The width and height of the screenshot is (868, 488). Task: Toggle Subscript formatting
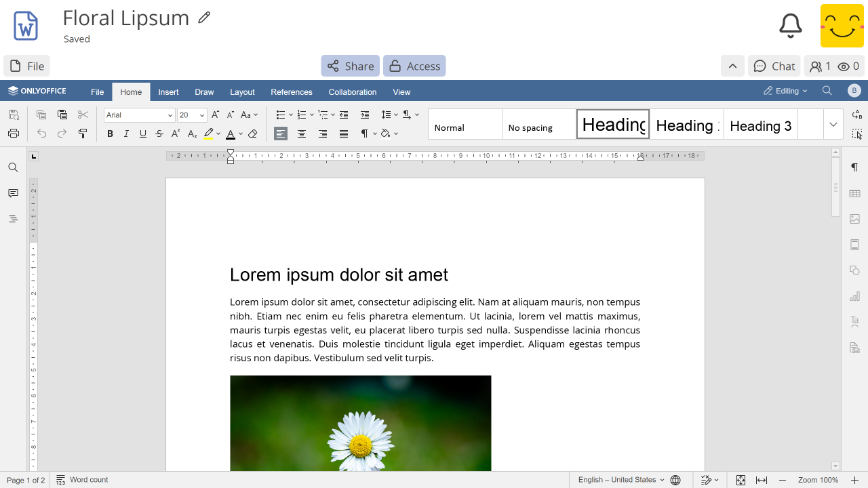pyautogui.click(x=192, y=134)
